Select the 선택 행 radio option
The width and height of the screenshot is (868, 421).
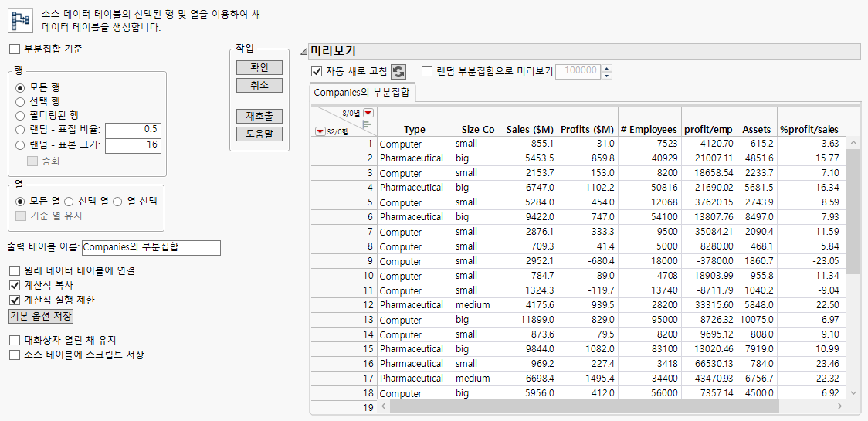point(21,101)
